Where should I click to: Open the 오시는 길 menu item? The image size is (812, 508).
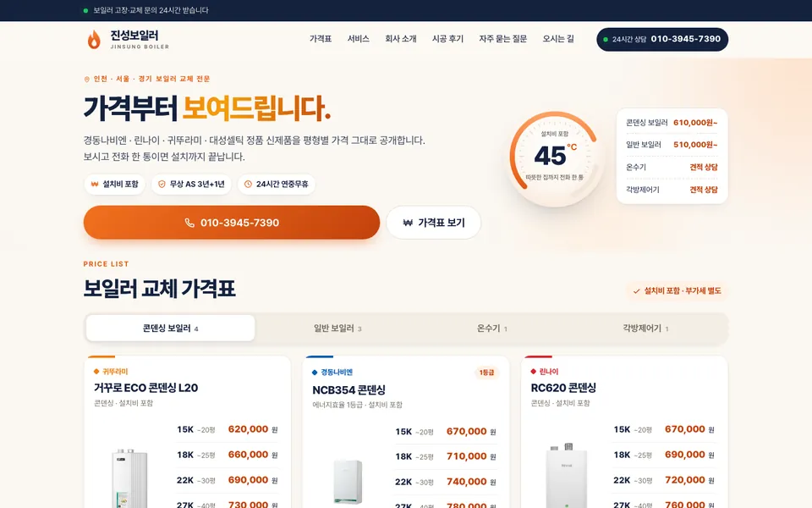(x=558, y=39)
